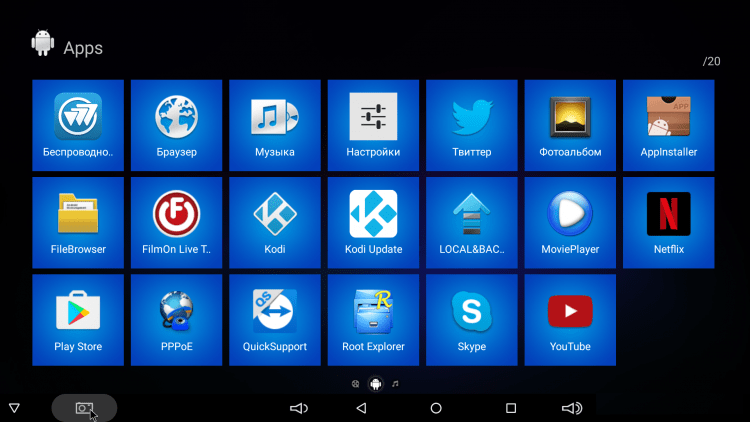The width and height of the screenshot is (750, 422).
Task: Open the Твиттер (Twitter) app
Action: click(472, 125)
